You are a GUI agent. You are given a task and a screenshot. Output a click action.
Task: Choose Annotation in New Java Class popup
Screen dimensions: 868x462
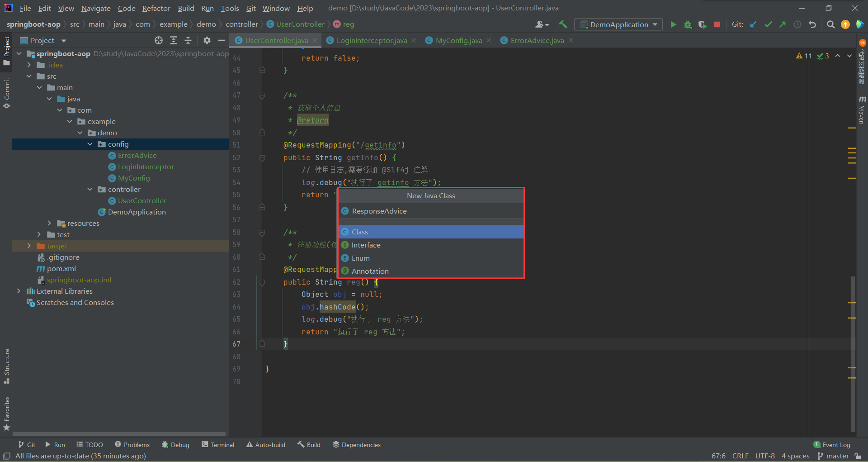pos(431,271)
